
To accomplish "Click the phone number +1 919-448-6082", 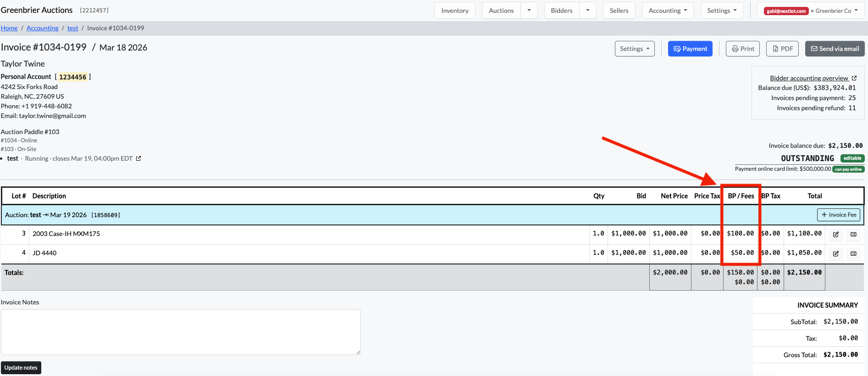I will click(x=47, y=106).
